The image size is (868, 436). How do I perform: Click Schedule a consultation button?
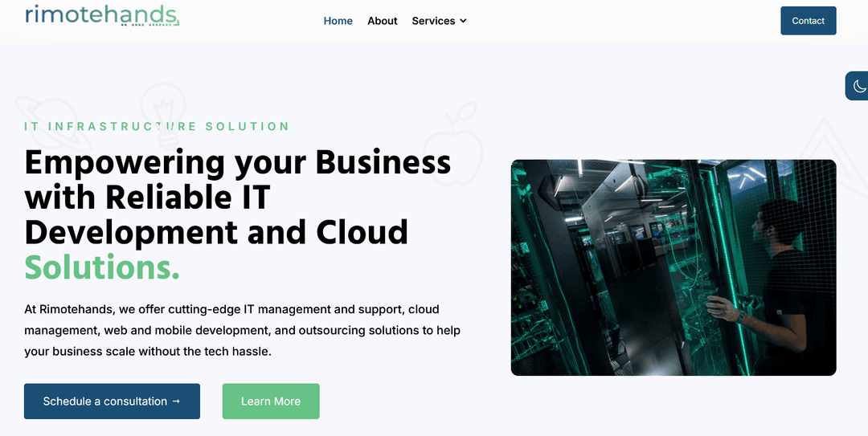112,401
